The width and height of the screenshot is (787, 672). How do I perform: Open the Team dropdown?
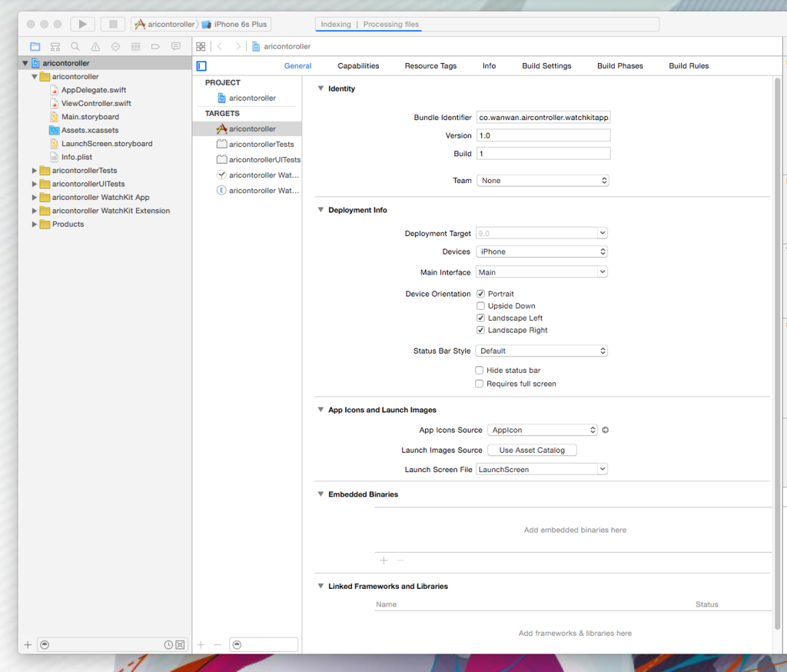tap(543, 181)
